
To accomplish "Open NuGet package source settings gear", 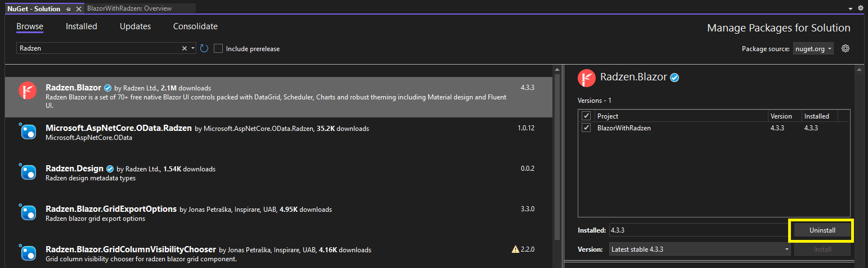I will (x=845, y=49).
